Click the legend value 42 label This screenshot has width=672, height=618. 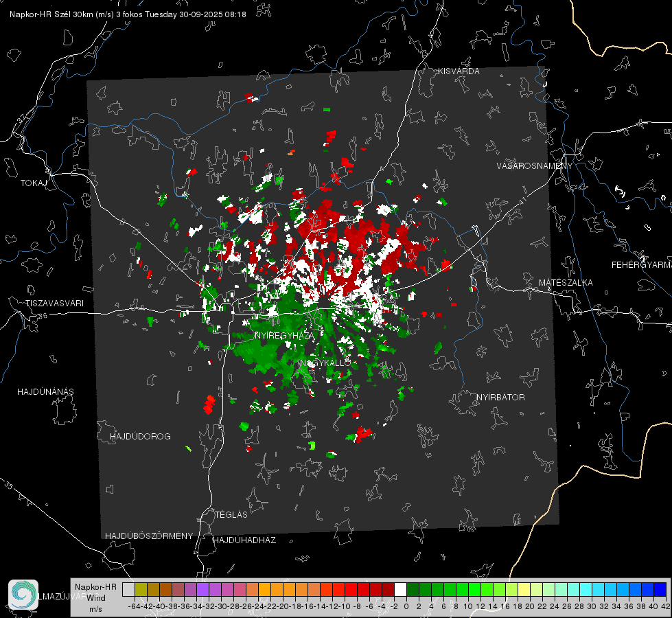coord(665,606)
